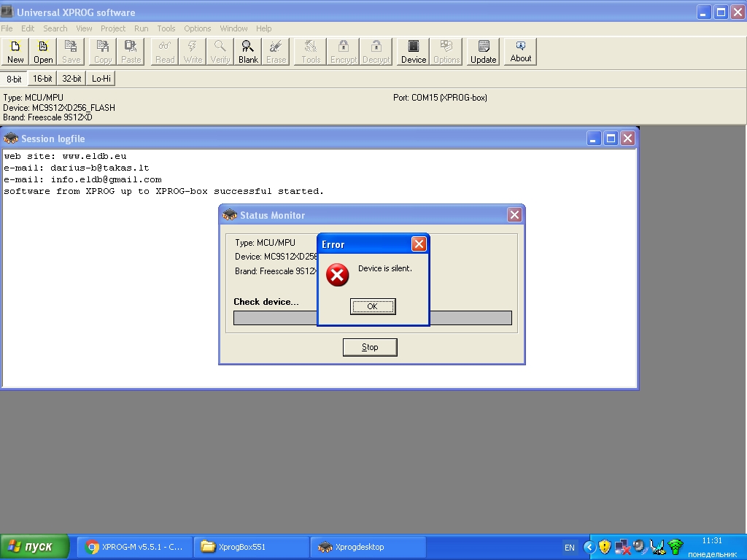Switch to Xprogdesktop taskbar item

(x=368, y=547)
